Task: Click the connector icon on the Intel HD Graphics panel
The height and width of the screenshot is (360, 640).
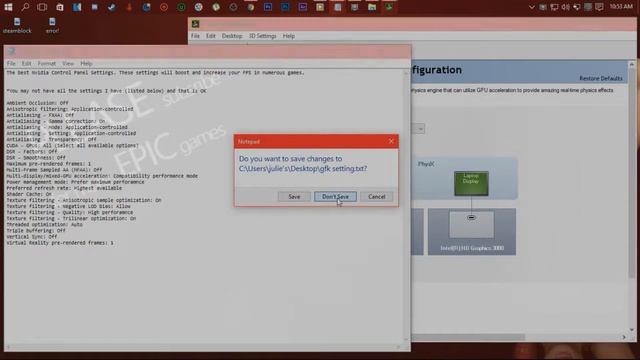Action: [x=471, y=218]
